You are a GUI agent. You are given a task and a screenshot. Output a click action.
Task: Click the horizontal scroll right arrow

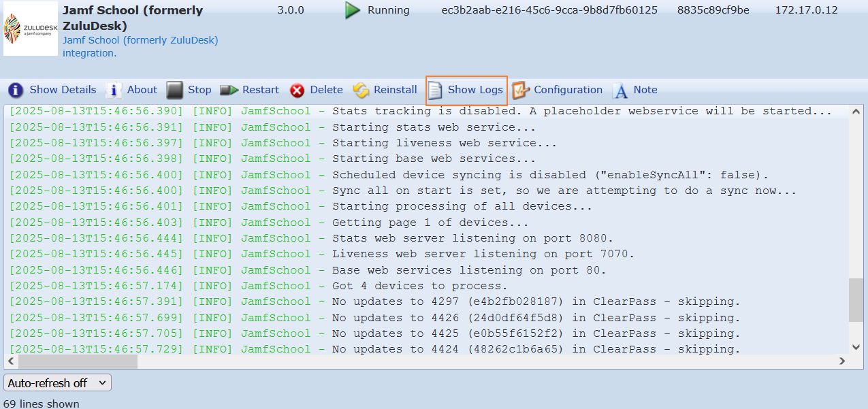tap(842, 362)
